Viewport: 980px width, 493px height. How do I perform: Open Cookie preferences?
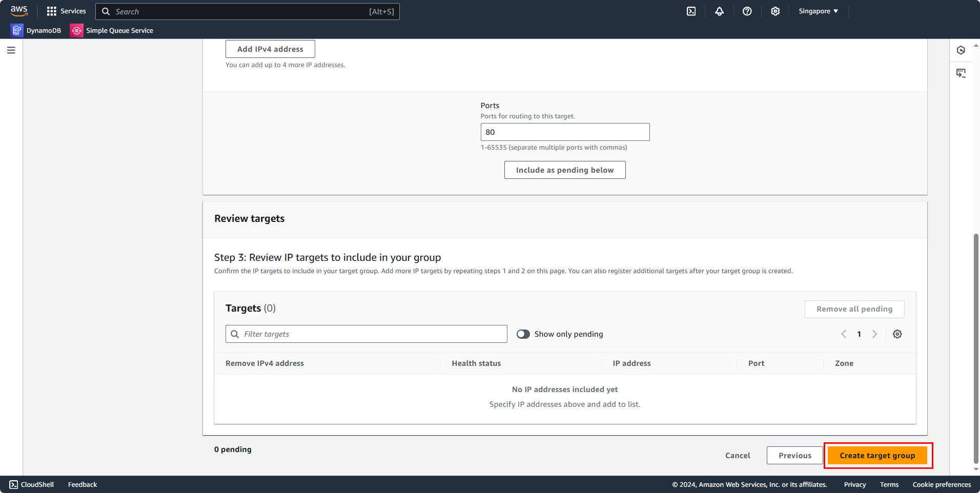pyautogui.click(x=942, y=484)
